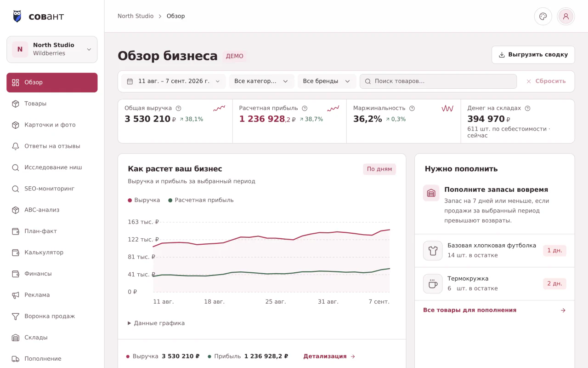Open the Детализация link
Viewport: 588px width, 368px height.
[x=329, y=356]
